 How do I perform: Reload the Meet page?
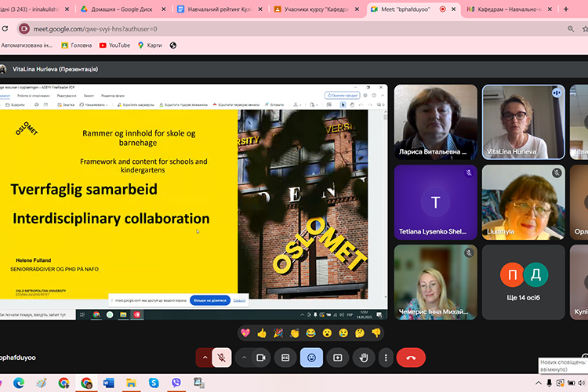pyautogui.click(x=5, y=28)
